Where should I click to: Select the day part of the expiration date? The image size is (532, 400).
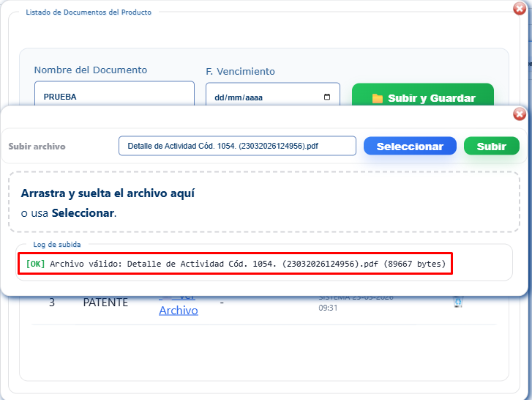pyautogui.click(x=218, y=97)
